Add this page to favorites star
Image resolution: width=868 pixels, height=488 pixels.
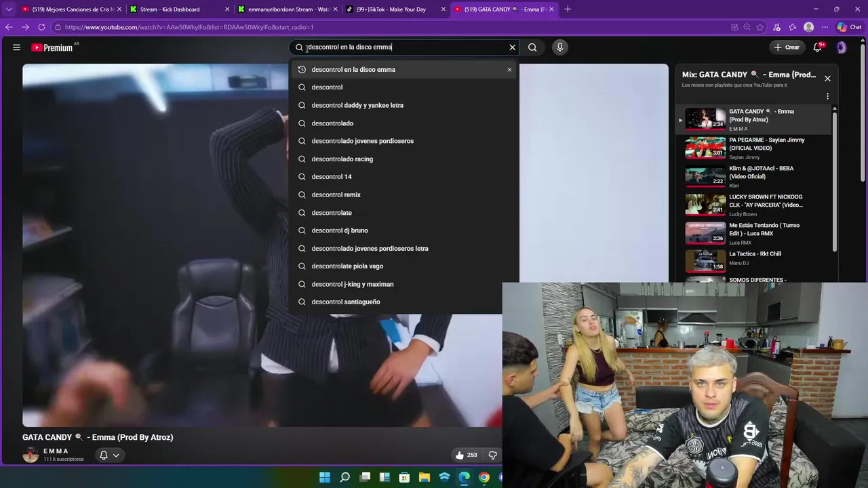pos(760,27)
